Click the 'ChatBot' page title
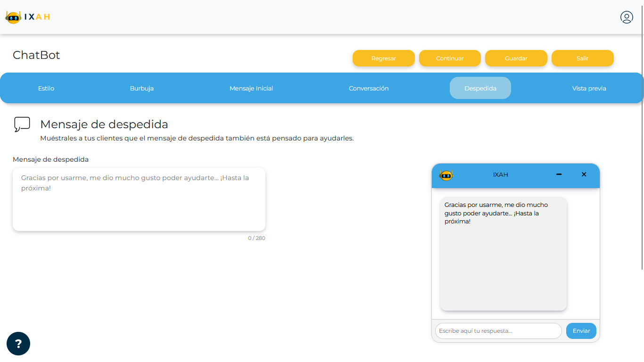 click(x=36, y=55)
